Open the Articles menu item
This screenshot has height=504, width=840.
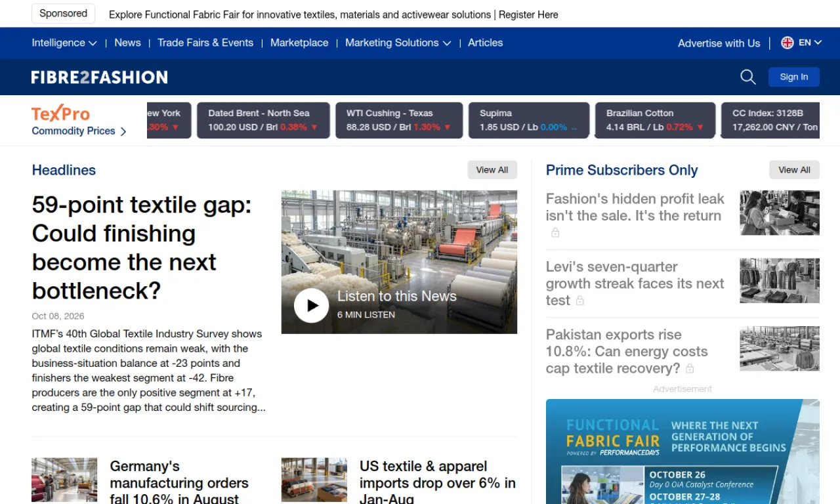pos(486,43)
